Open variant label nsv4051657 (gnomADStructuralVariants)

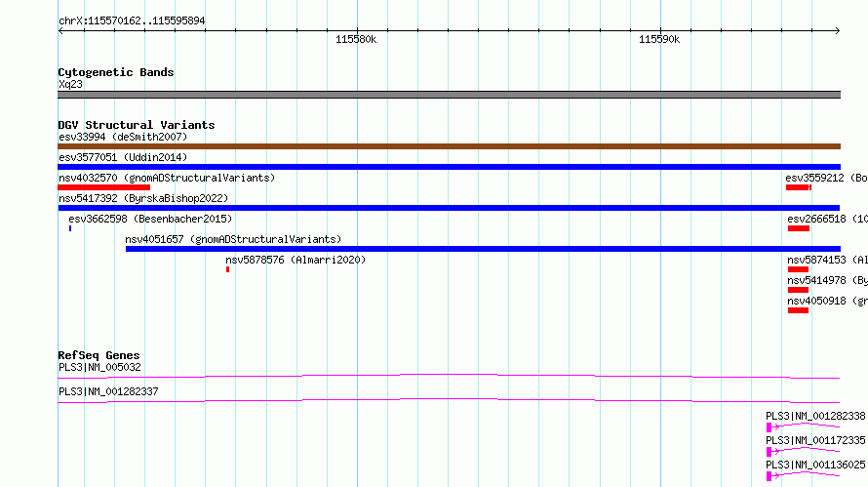(x=233, y=239)
